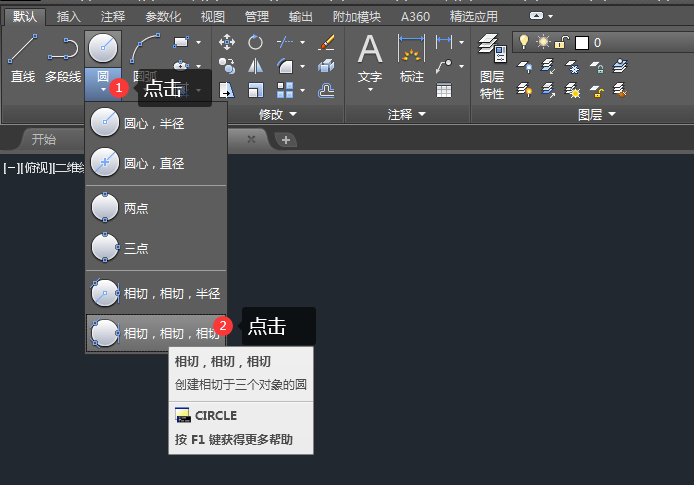Toggle layer 0 freeze sun icon
This screenshot has height=485, width=694.
click(x=543, y=42)
